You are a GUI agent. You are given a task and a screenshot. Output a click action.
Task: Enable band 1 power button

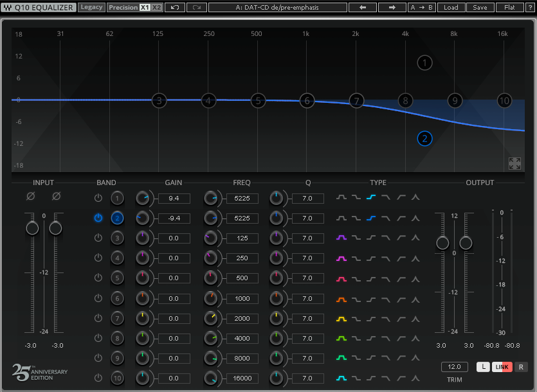(x=98, y=198)
